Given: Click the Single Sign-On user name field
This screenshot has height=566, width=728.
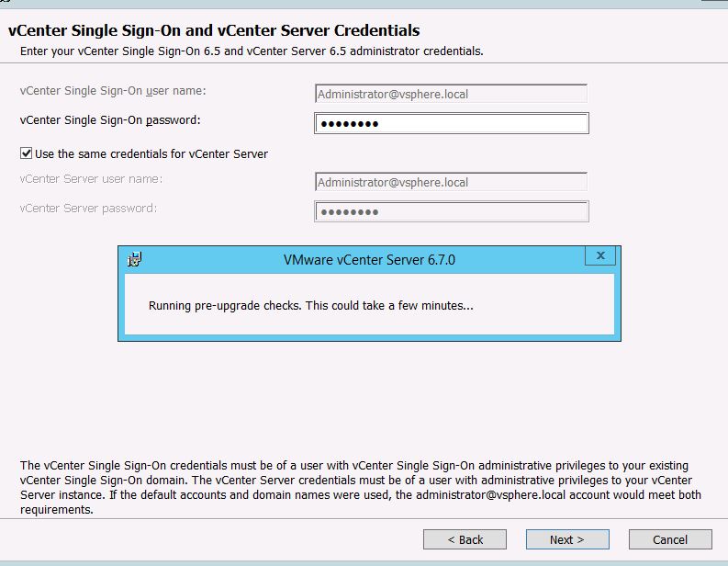Looking at the screenshot, I should (x=451, y=94).
